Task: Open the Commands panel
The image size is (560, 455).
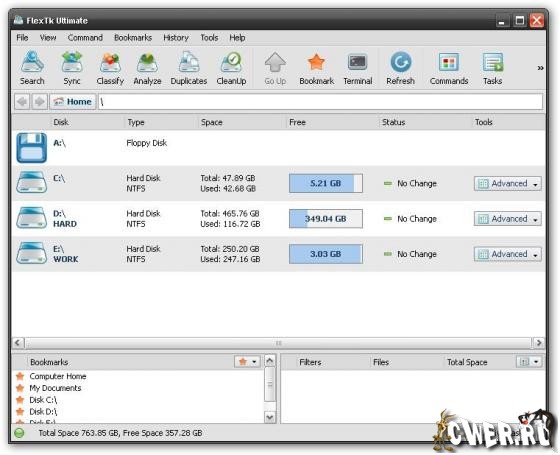Action: (449, 68)
